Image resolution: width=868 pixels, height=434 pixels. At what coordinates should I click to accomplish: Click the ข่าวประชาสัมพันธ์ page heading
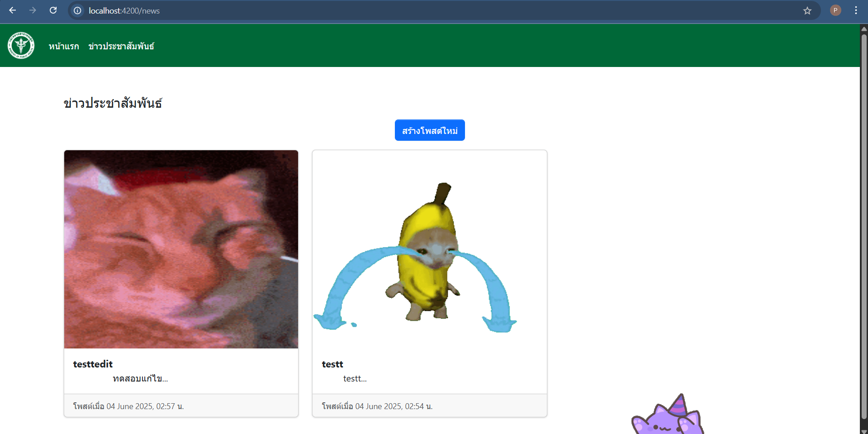tap(113, 103)
